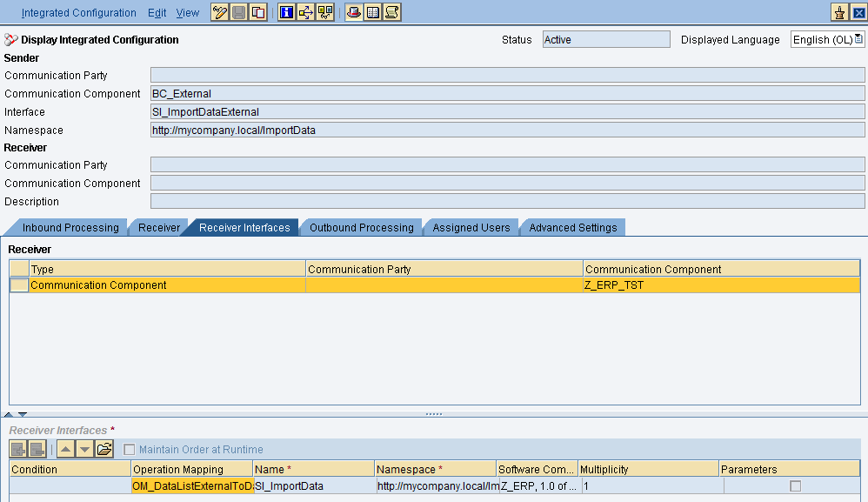Click the sender Communication Party field
This screenshot has height=502, width=868.
pos(508,76)
